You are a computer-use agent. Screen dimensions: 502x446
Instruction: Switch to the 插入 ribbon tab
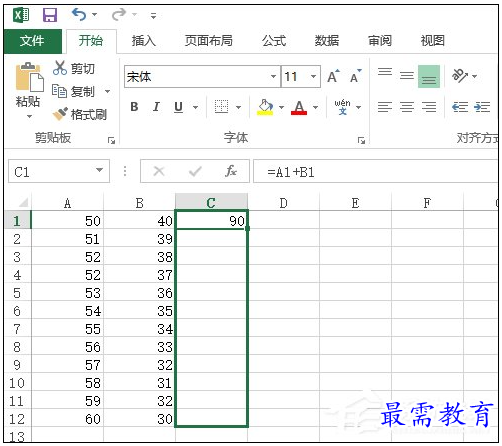144,41
